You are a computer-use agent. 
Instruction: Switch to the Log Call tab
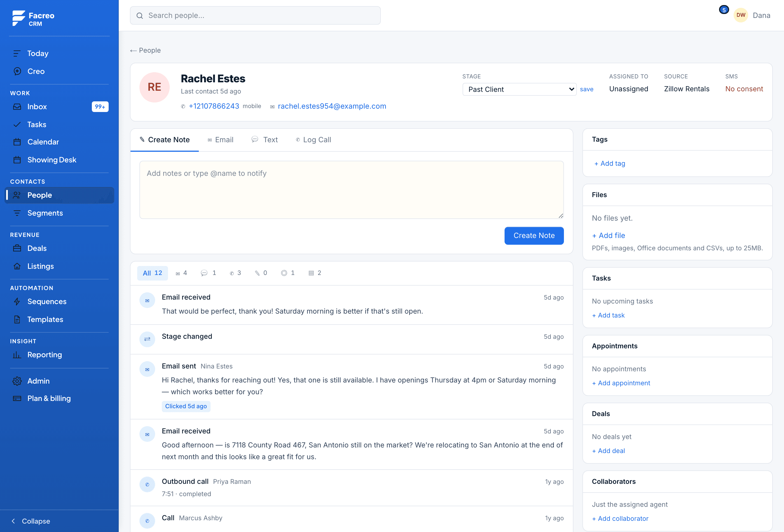pyautogui.click(x=313, y=140)
